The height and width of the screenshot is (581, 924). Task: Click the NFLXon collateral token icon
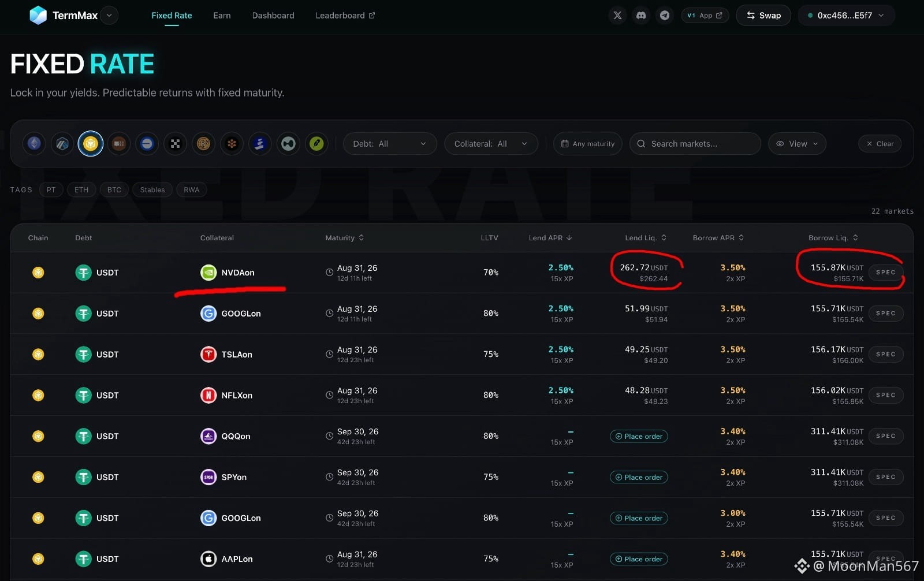click(208, 395)
